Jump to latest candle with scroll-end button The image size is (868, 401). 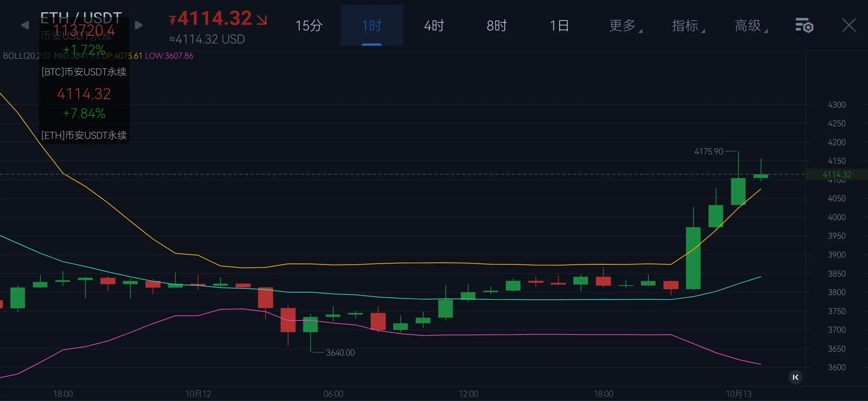tap(795, 377)
